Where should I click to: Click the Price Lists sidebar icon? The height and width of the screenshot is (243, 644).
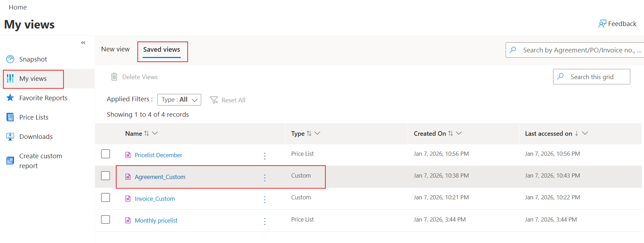pos(10,117)
